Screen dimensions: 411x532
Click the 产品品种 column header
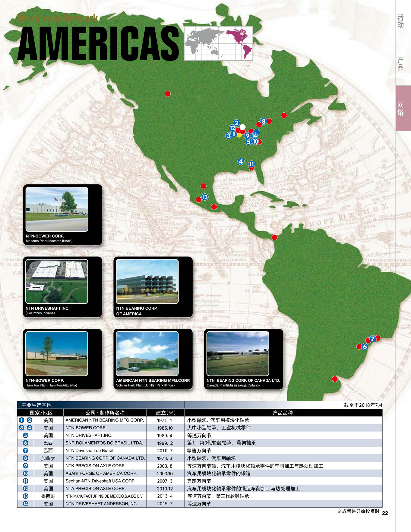(x=283, y=413)
